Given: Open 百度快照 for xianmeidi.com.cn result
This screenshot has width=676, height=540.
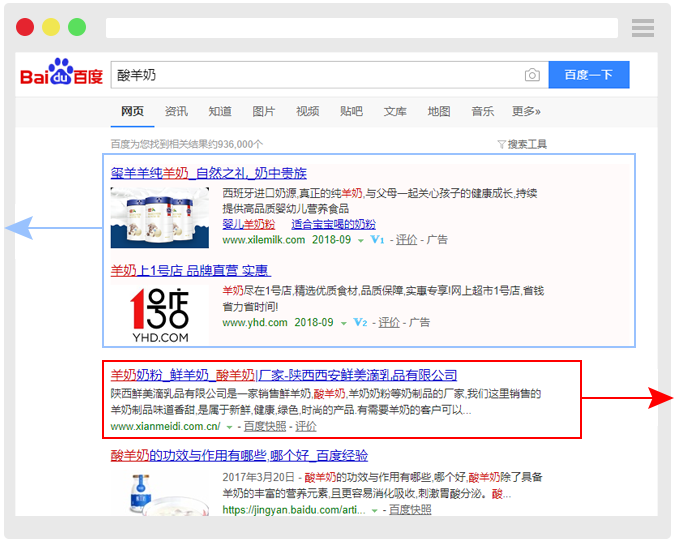Looking at the screenshot, I should click(265, 426).
